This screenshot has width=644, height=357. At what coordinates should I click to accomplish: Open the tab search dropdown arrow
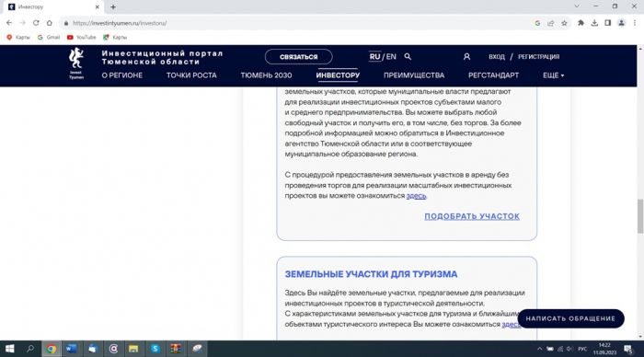[x=577, y=6]
